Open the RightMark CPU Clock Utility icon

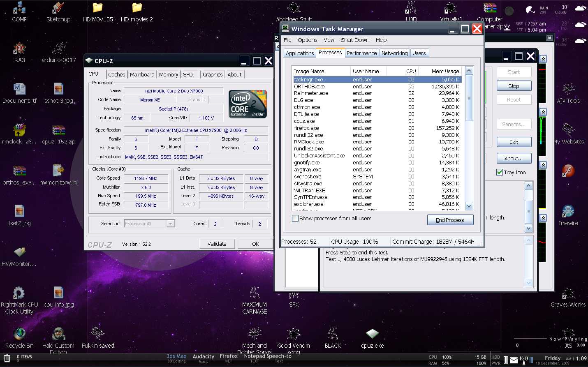coord(19,293)
